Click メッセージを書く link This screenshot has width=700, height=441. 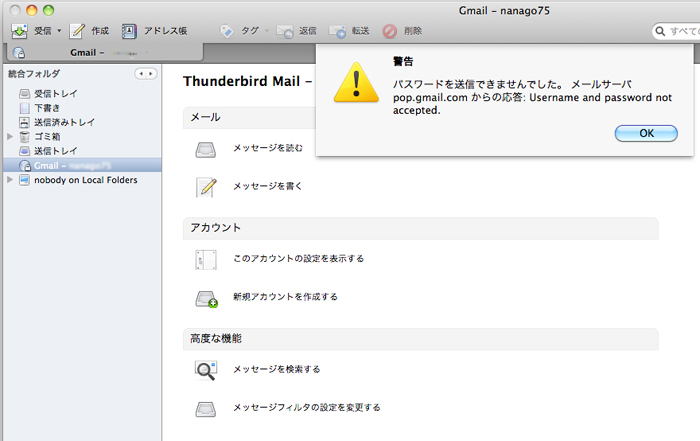point(268,186)
